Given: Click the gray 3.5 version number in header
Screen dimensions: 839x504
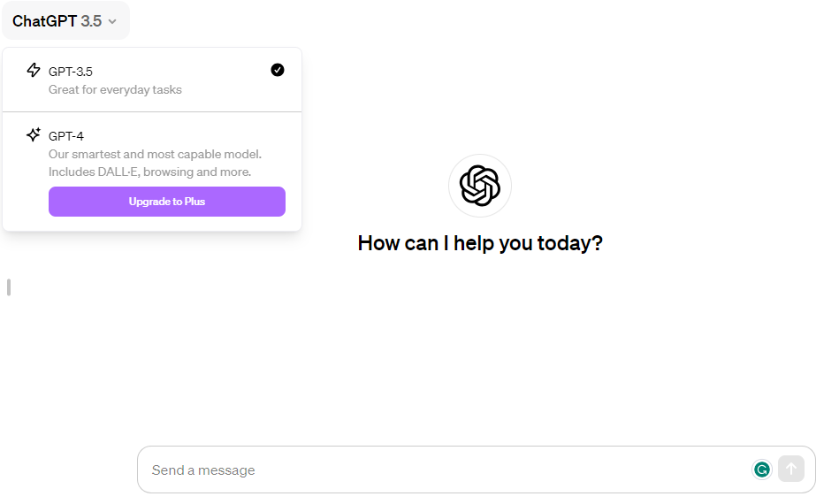Looking at the screenshot, I should [91, 21].
